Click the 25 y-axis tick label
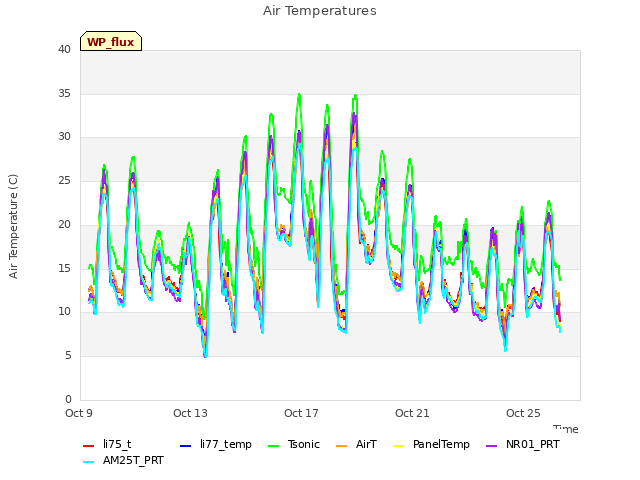This screenshot has width=640, height=480. [64, 180]
